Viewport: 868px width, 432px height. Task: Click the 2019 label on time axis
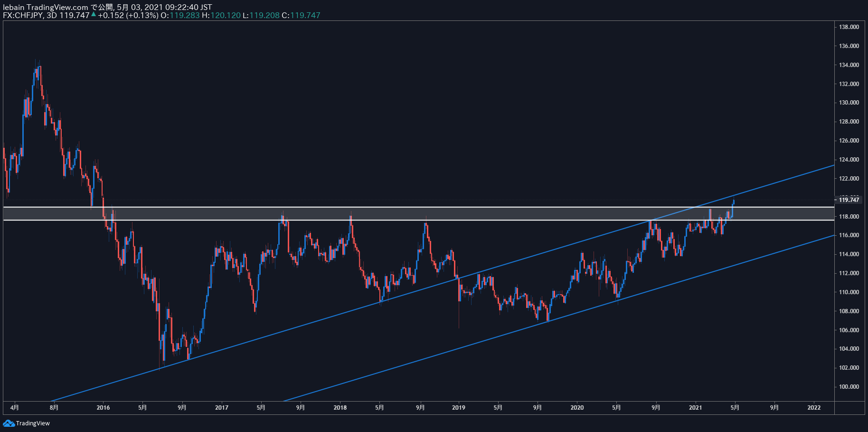458,407
